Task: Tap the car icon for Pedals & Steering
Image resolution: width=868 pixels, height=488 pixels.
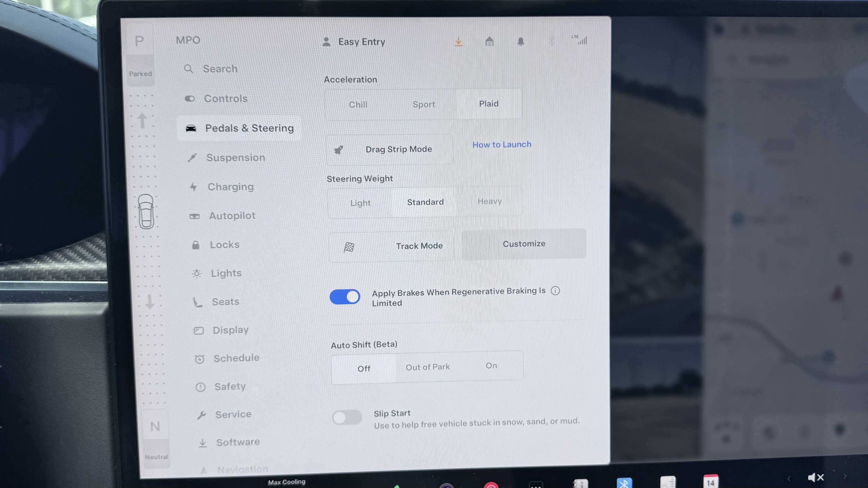Action: tap(191, 128)
